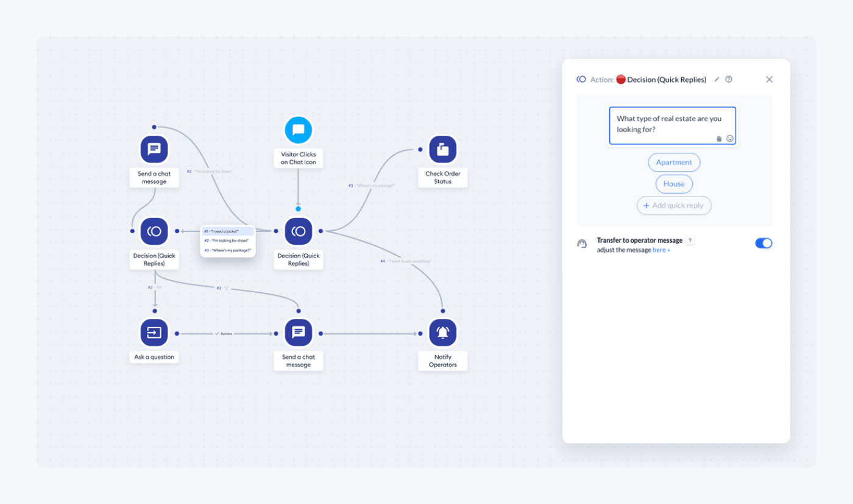Click Add quick reply
The height and width of the screenshot is (504, 853).
pyautogui.click(x=674, y=206)
